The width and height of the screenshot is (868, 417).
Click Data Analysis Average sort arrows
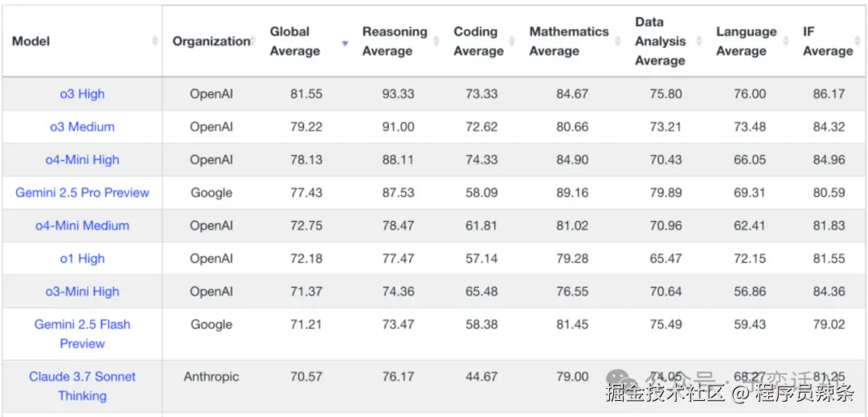(x=698, y=42)
